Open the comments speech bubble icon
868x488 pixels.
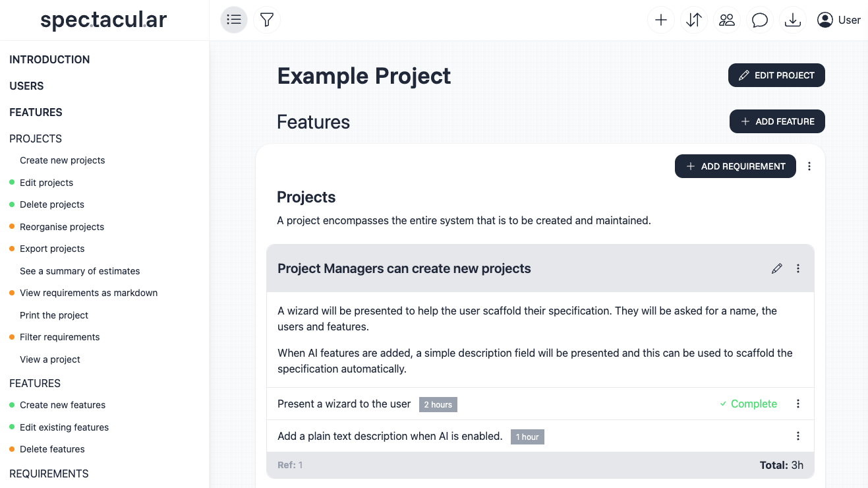760,20
